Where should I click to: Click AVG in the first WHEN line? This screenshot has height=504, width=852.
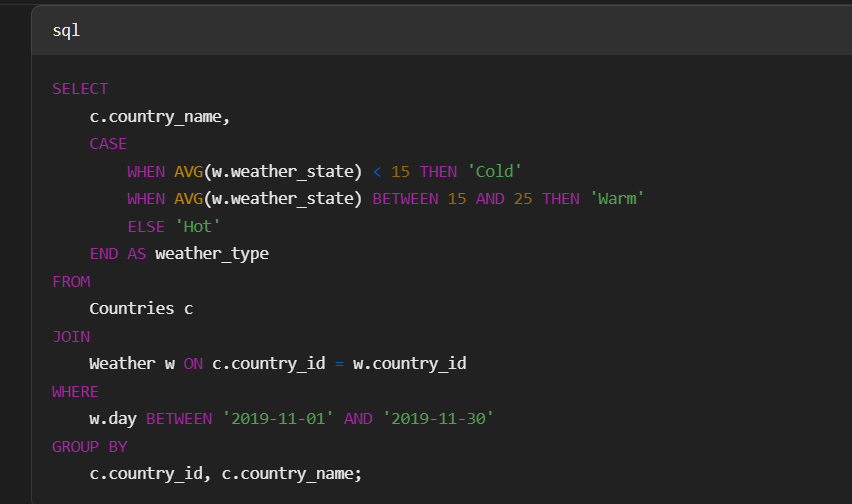coord(188,172)
